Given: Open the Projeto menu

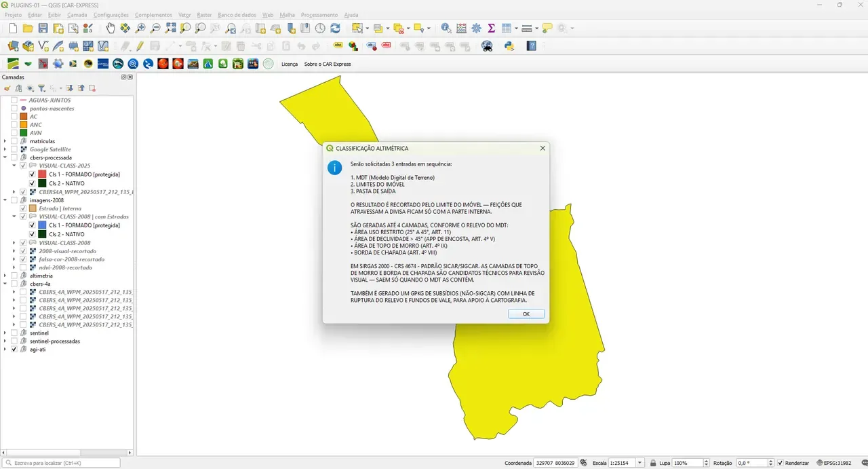Looking at the screenshot, I should [13, 14].
